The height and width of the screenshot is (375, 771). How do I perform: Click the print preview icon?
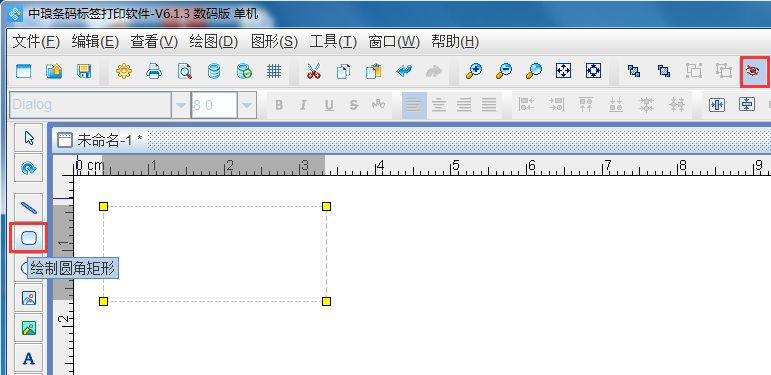tap(184, 72)
